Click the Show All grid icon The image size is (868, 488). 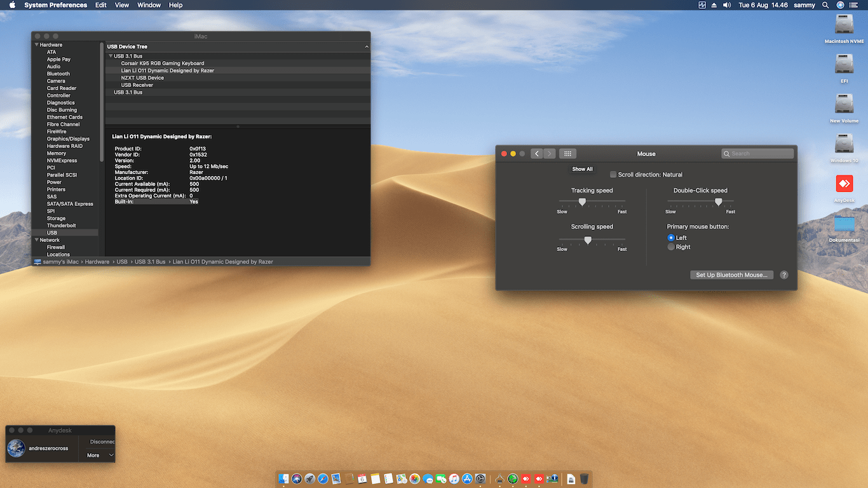567,154
